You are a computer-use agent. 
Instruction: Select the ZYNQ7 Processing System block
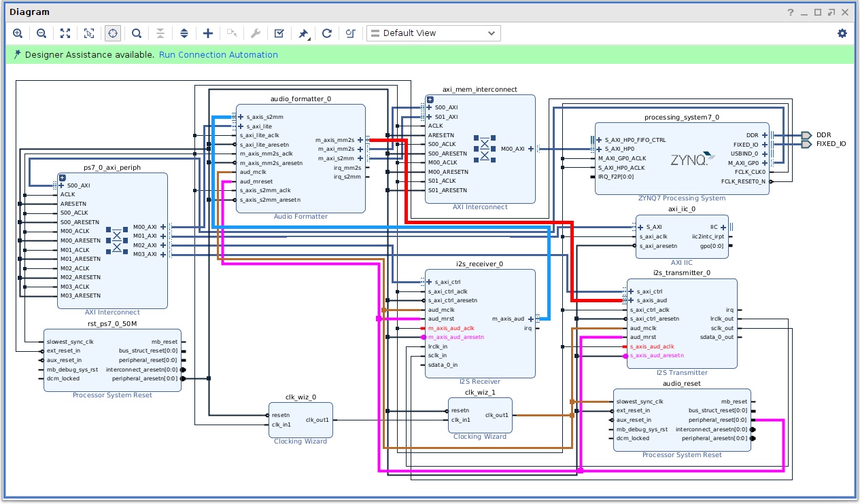(x=682, y=160)
